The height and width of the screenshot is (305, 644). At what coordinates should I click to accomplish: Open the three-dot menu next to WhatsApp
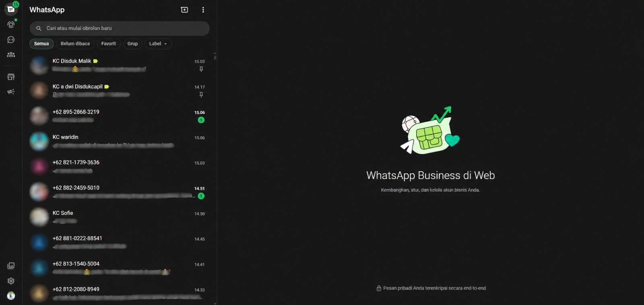tap(203, 10)
